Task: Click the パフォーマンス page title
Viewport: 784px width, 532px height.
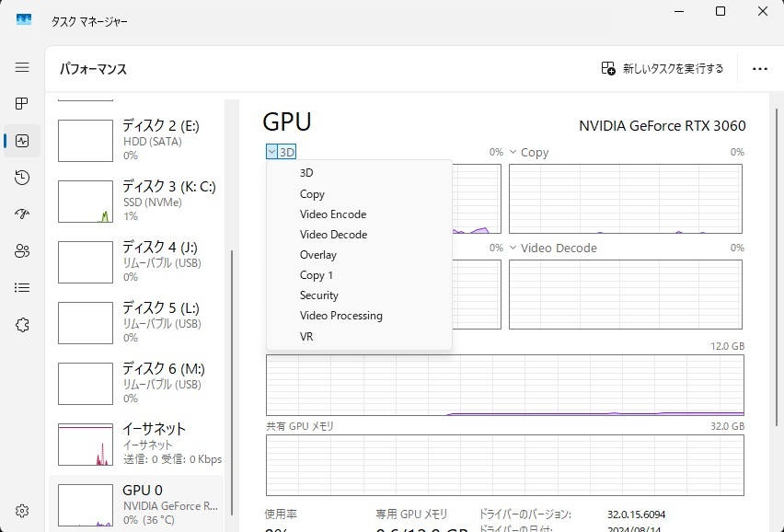Action: 93,68
